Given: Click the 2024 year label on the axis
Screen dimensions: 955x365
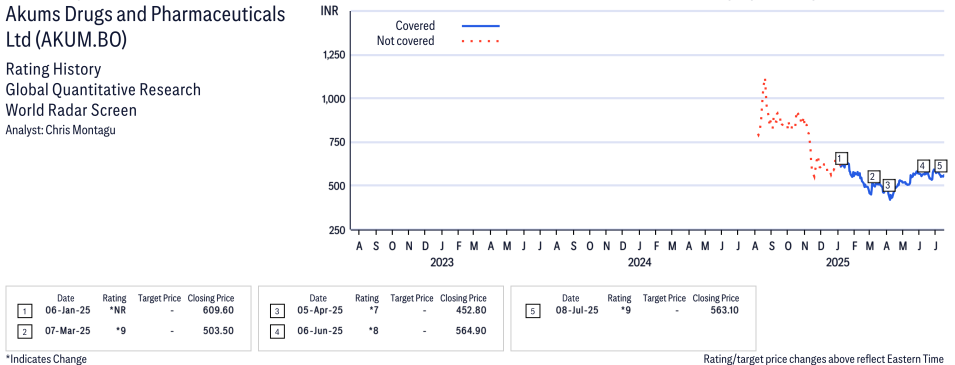Looking at the screenshot, I should tap(640, 263).
